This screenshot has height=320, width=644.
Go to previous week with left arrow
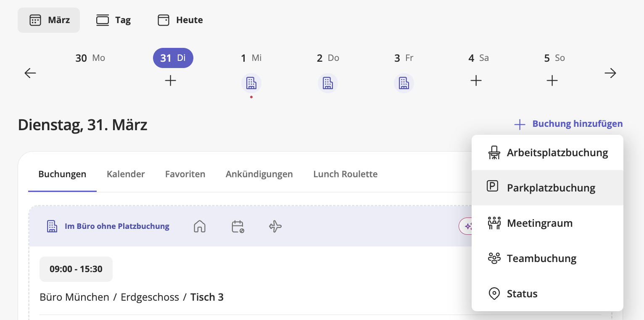(30, 73)
